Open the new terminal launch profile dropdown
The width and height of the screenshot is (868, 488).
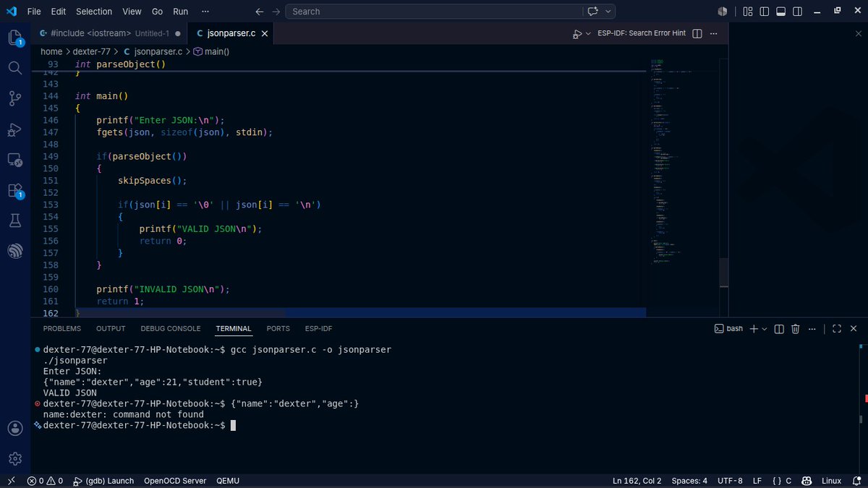[765, 328]
